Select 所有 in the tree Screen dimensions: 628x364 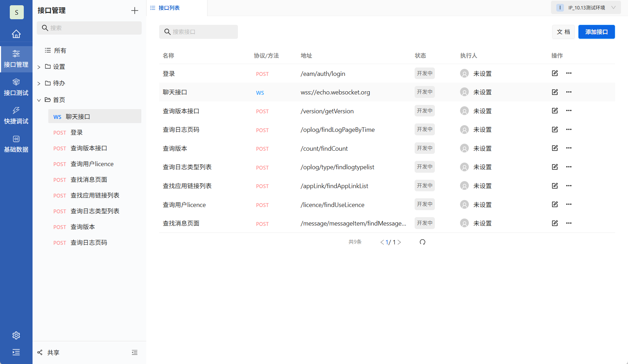click(x=55, y=51)
